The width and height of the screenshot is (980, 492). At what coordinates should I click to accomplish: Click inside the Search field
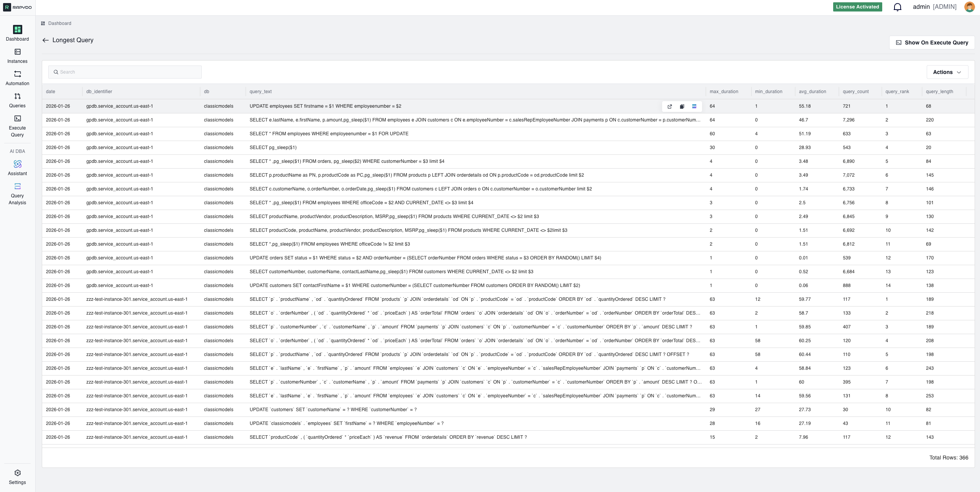125,72
